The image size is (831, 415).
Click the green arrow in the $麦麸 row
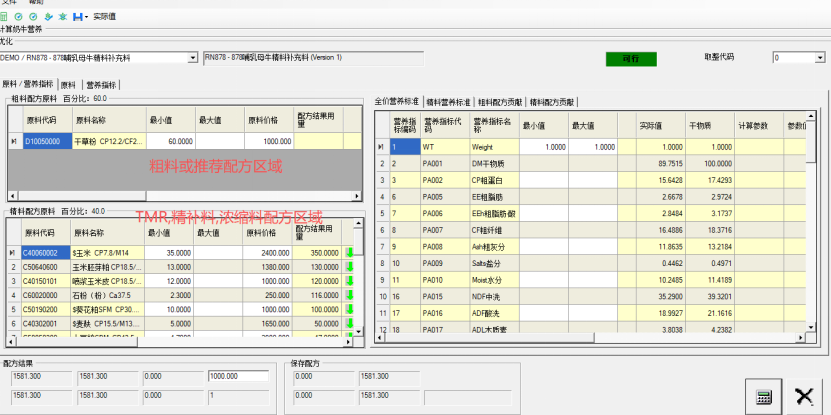pyautogui.click(x=349, y=323)
